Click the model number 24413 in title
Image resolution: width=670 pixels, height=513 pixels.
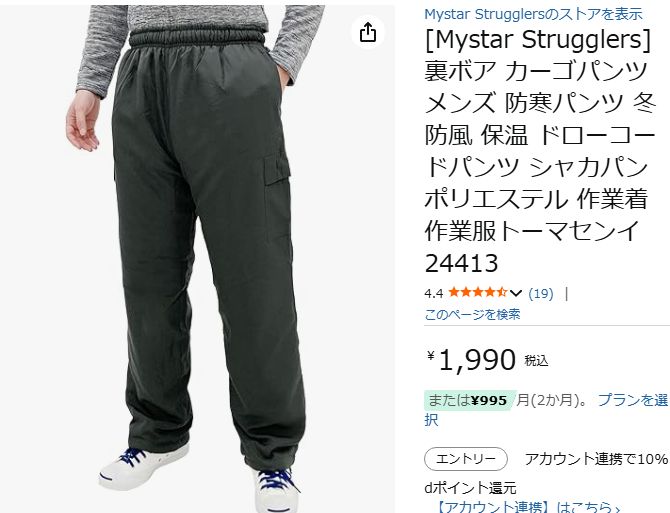(461, 263)
